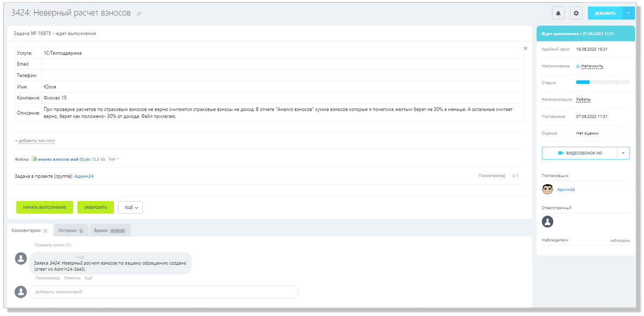Viewport: 644px width, 316px height.
Task: Click the service value 1С:Техподдержка
Action: pyautogui.click(x=63, y=53)
